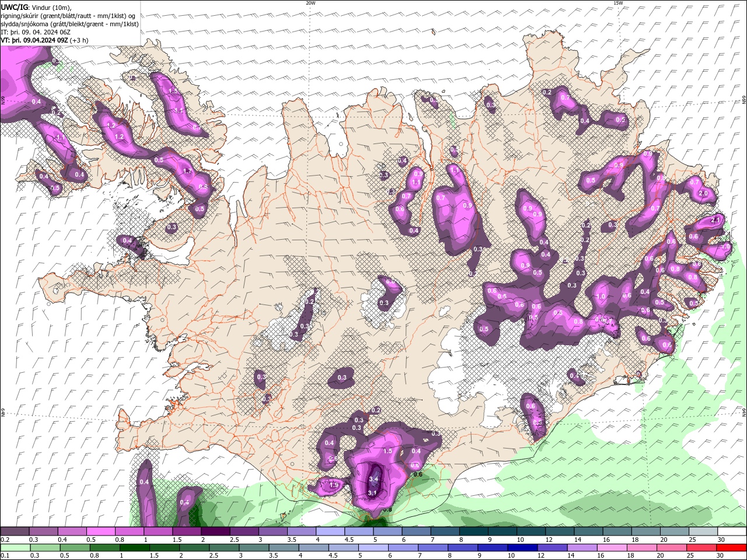Viewport: 747px width, 560px height.
Task: Pick the 20 swatch in the upper snow scale
Action: [675, 531]
